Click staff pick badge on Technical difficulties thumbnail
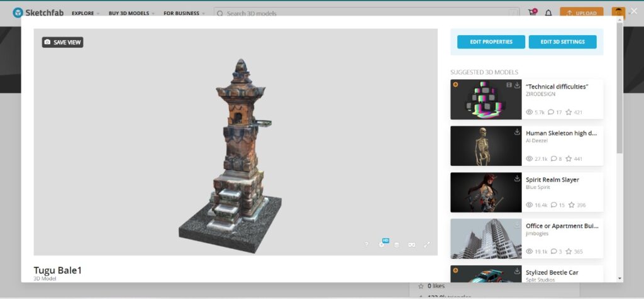644x299 pixels. pos(455,85)
